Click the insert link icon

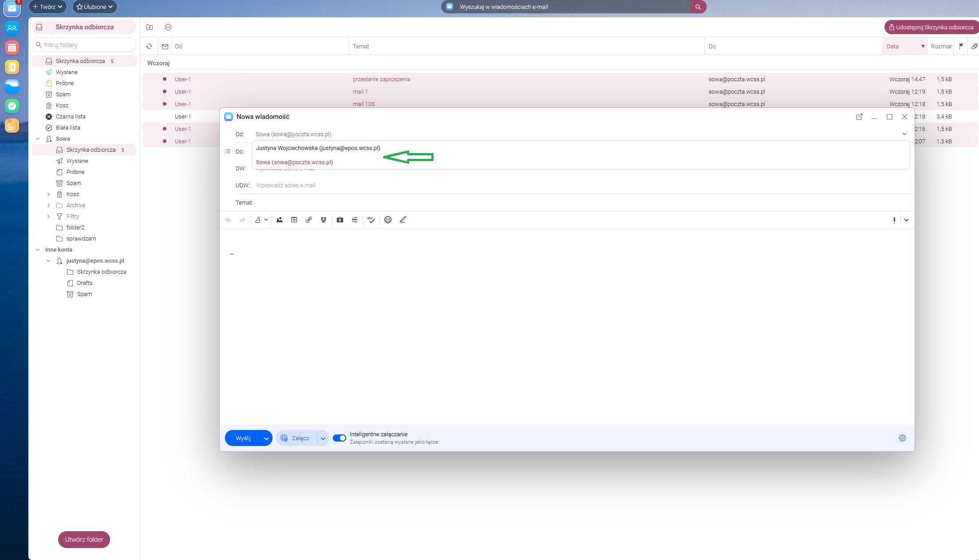coord(309,220)
